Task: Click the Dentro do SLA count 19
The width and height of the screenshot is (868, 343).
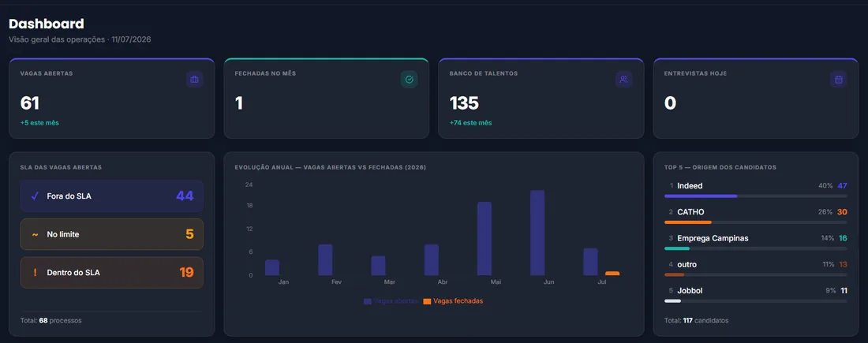Action: 186,273
